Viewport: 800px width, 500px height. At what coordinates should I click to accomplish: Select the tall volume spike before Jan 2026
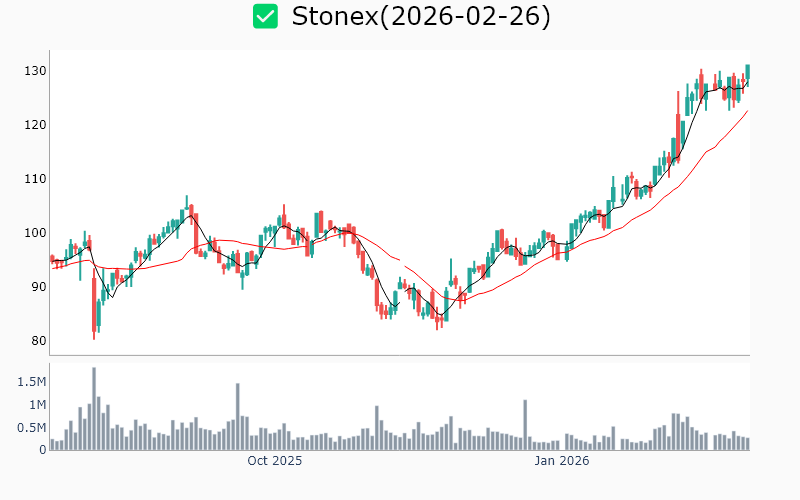click(524, 425)
